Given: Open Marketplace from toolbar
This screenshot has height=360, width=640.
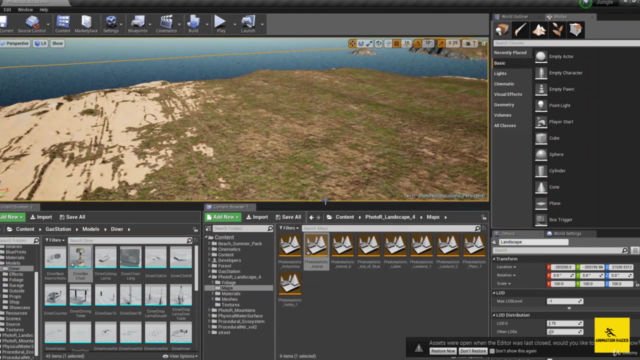Looking at the screenshot, I should 86,24.
